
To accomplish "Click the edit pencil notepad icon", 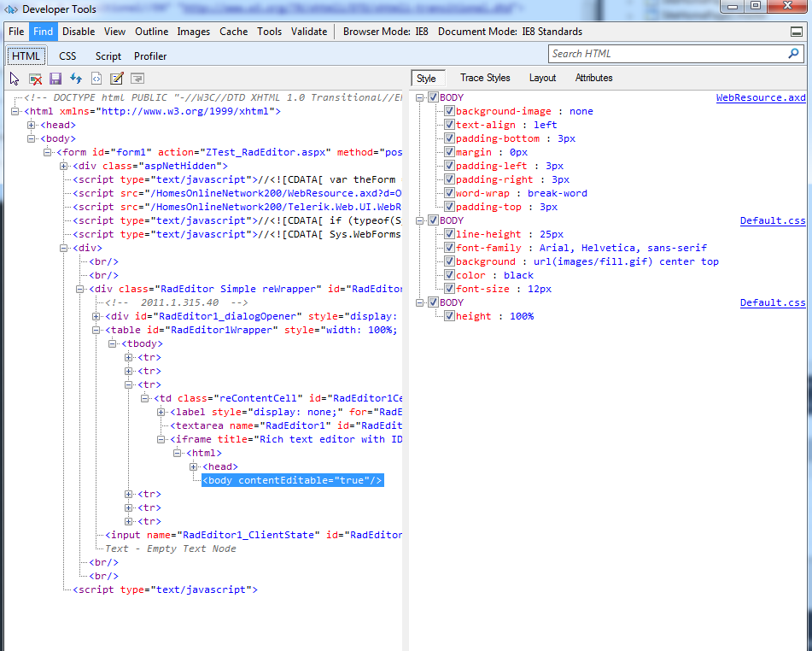I will (117, 79).
